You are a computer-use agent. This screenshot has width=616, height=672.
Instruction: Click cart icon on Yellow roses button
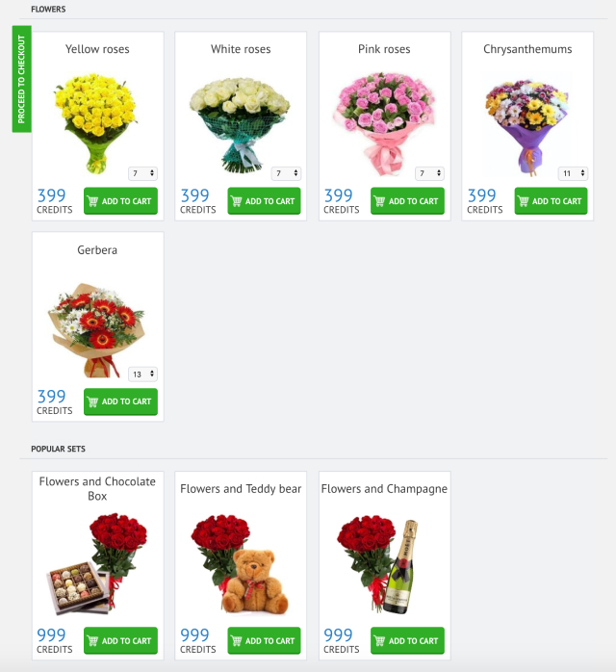92,201
